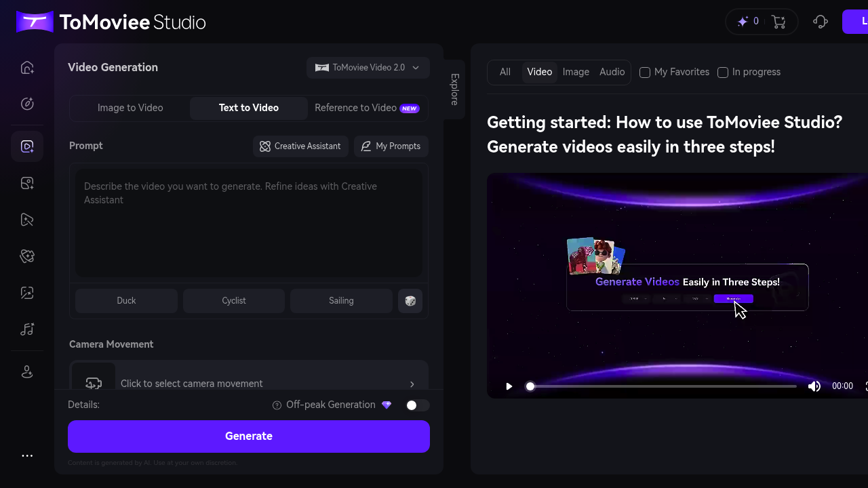Switch to the Image to Video tab
The height and width of the screenshot is (488, 868).
pos(131,108)
